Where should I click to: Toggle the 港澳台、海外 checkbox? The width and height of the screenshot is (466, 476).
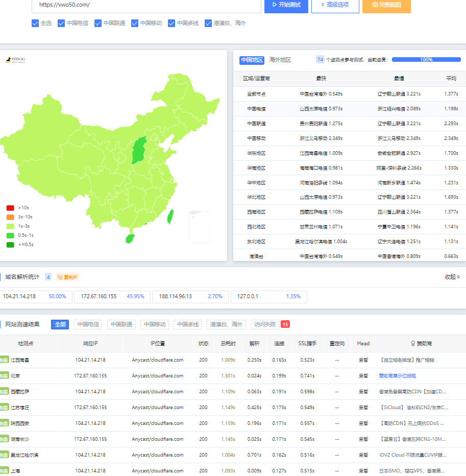208,23
